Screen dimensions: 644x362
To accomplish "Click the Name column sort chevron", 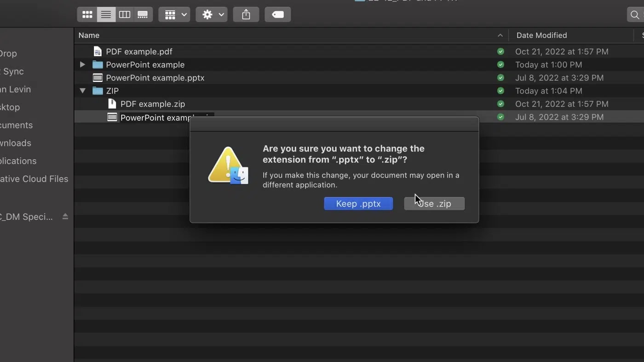I will [x=500, y=35].
